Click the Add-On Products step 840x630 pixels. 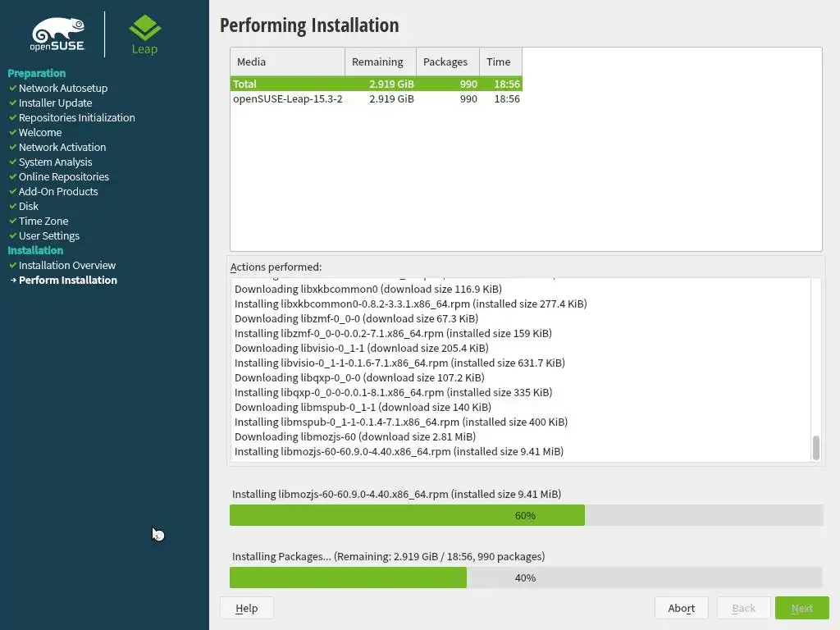[58, 191]
